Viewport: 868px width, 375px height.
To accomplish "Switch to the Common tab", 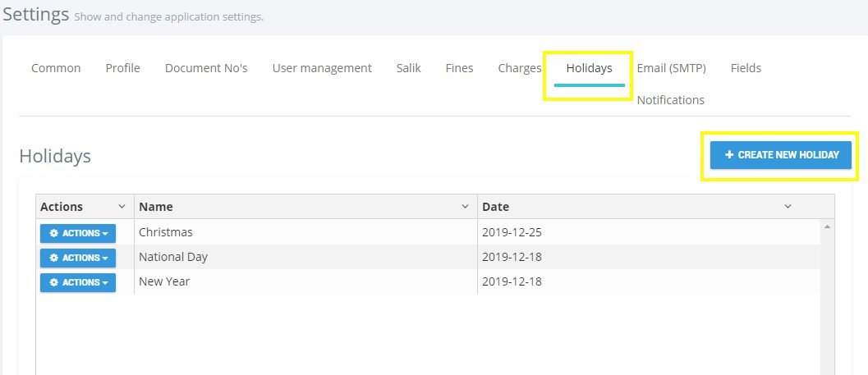I will 56,68.
